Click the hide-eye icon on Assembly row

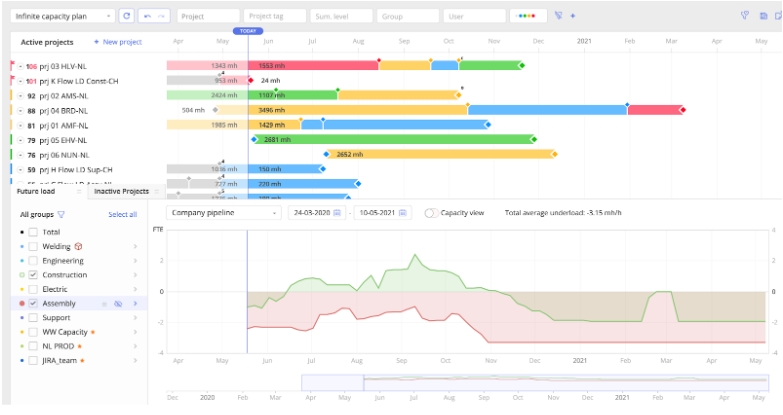[118, 303]
